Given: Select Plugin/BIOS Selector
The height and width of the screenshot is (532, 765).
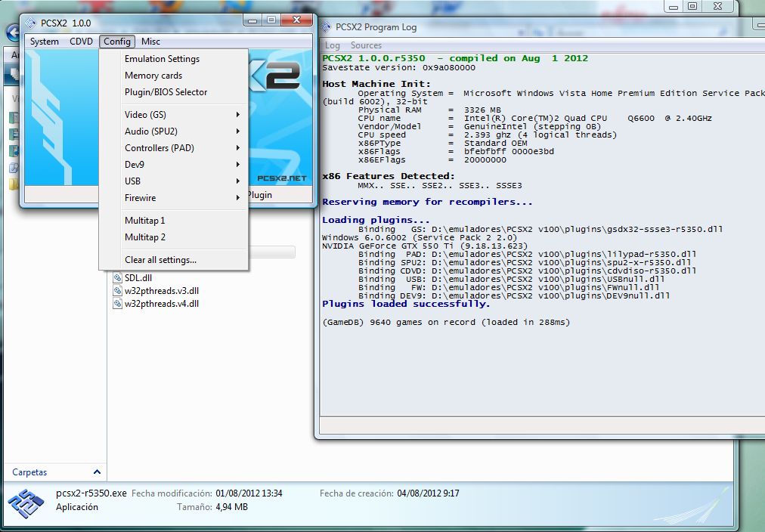Looking at the screenshot, I should point(174,92).
